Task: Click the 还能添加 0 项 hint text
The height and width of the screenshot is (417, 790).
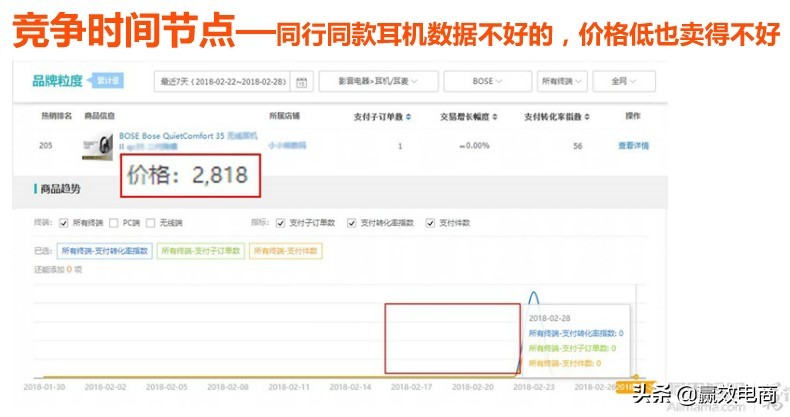Action: point(58,269)
